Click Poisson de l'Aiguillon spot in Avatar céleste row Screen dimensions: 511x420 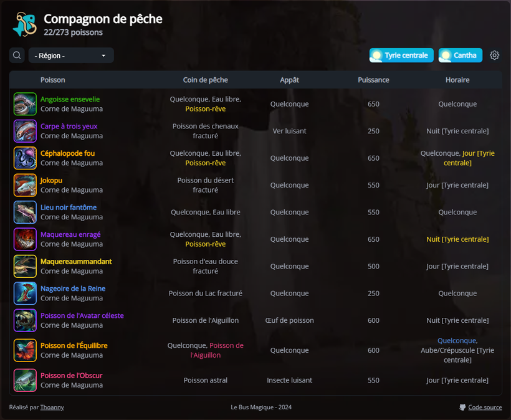point(205,320)
